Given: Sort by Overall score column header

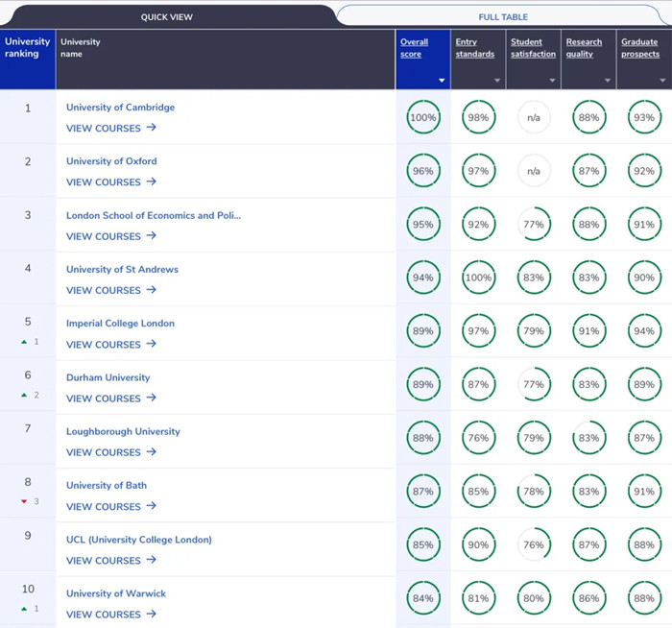Looking at the screenshot, I should coord(414,48).
